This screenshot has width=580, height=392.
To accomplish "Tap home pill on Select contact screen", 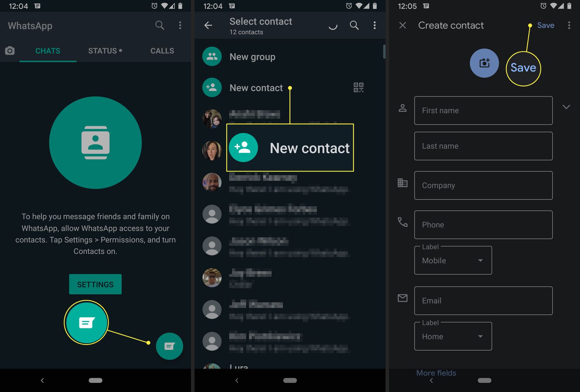I will tap(290, 380).
